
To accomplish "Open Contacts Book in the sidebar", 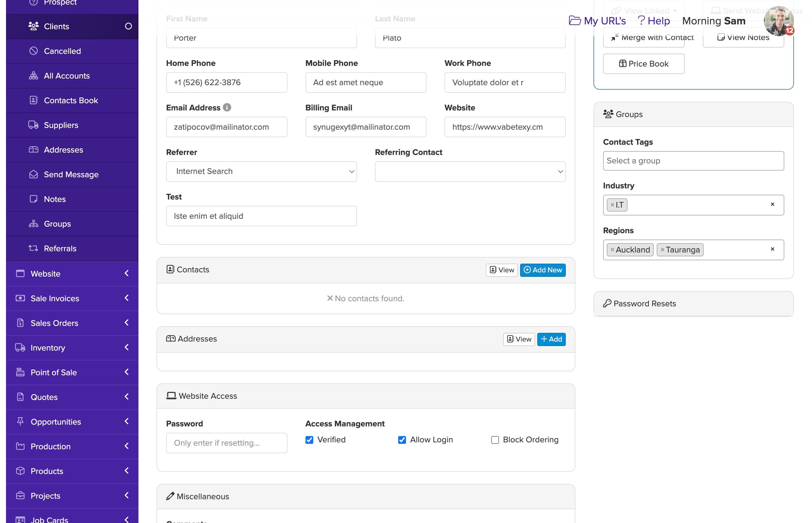I will (71, 101).
